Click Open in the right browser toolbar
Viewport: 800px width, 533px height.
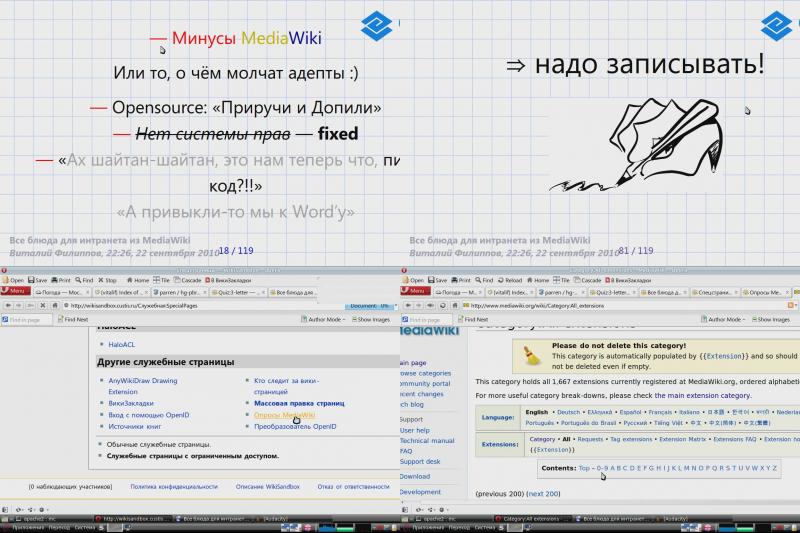(413, 280)
